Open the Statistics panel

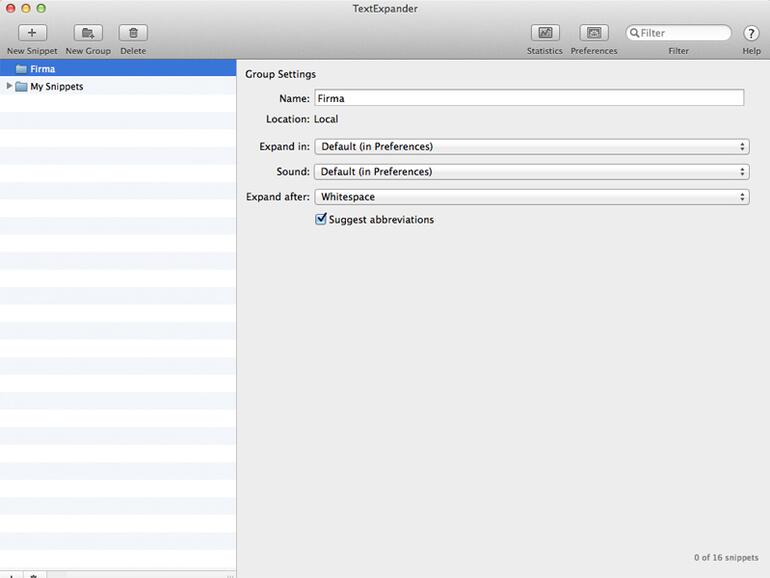click(545, 33)
